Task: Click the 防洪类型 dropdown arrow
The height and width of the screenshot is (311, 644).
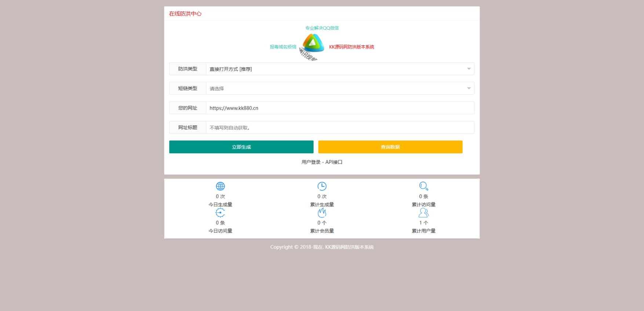Action: coord(469,69)
